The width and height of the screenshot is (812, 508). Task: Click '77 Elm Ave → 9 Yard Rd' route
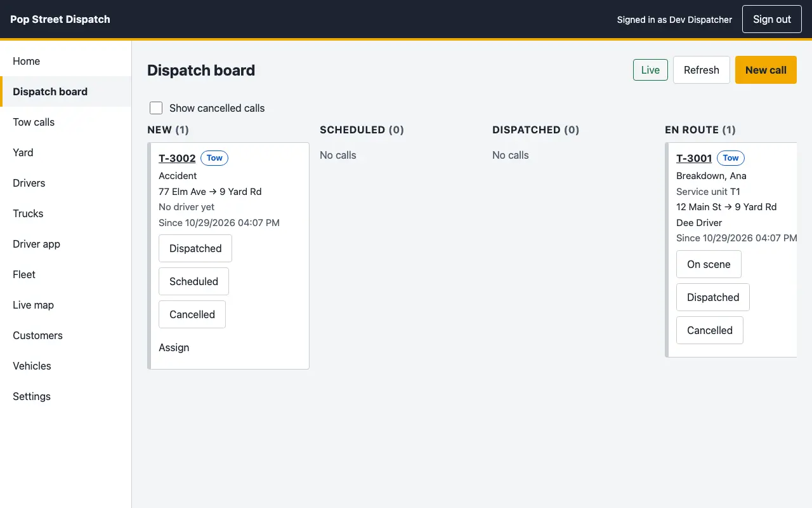[x=210, y=191]
